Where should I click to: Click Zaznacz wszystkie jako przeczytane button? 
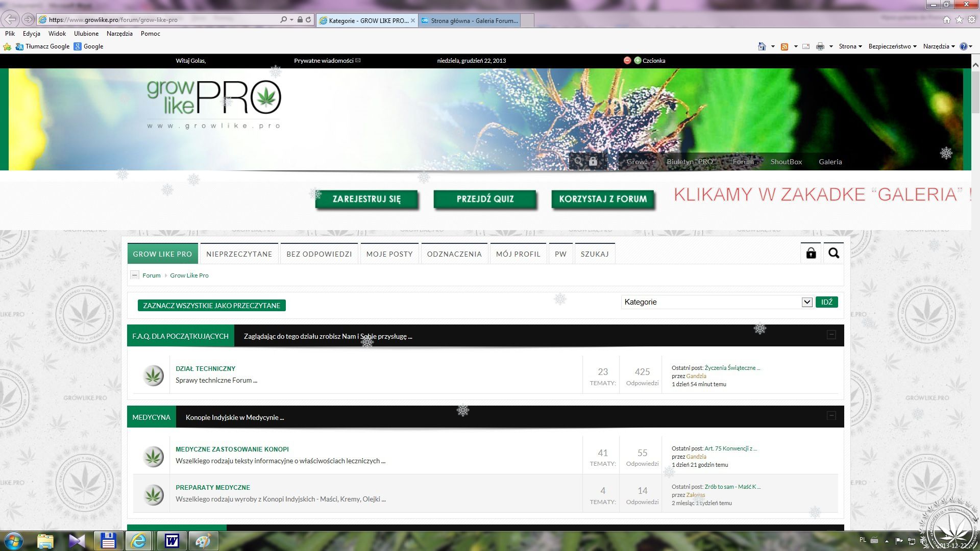point(212,306)
